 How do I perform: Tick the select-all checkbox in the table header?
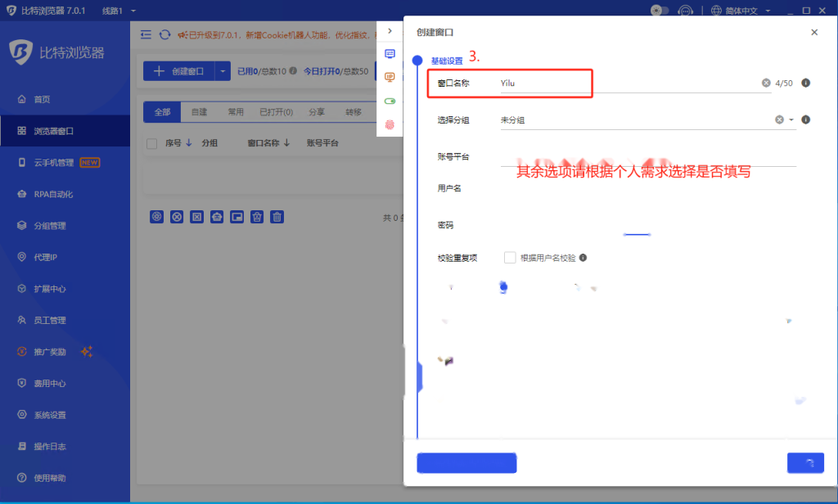(151, 143)
